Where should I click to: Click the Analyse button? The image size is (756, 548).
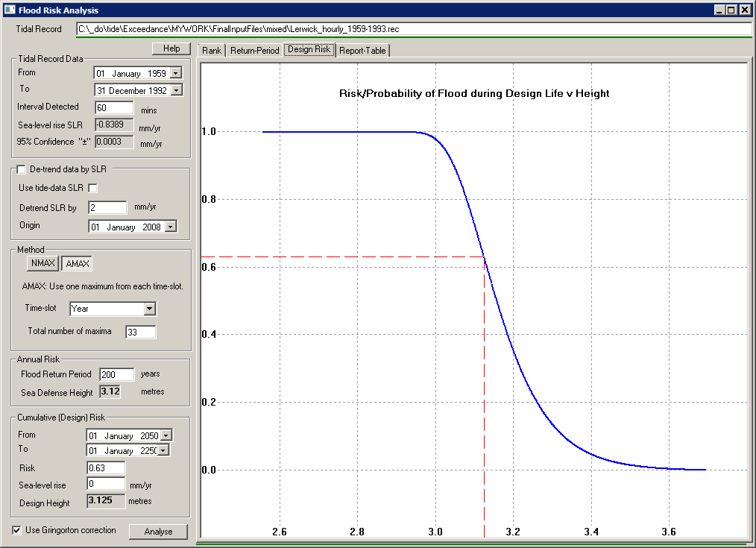158,531
